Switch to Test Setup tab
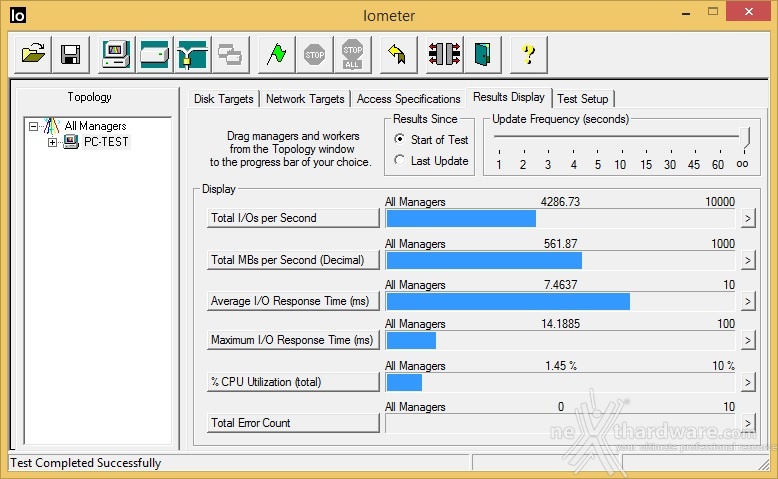 583,99
